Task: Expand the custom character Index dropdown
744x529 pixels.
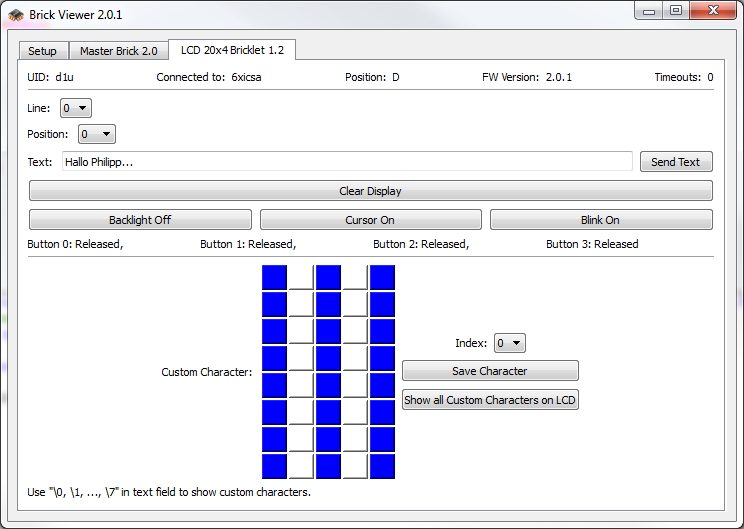Action: 509,343
